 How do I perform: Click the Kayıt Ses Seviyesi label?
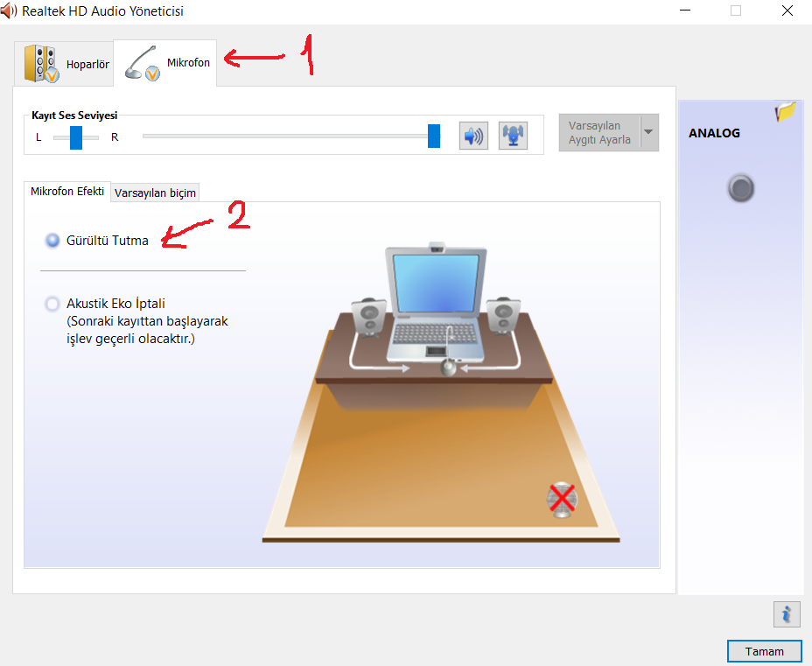74,116
